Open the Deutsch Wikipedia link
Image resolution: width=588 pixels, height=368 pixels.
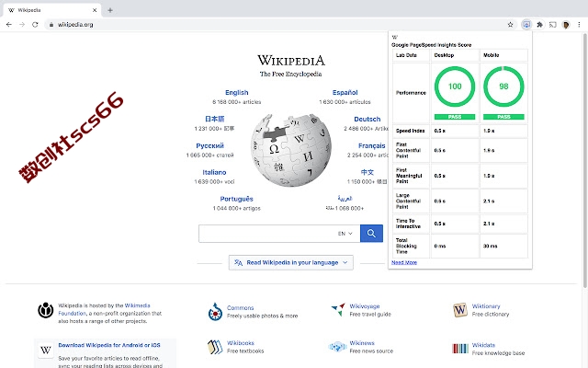pyautogui.click(x=367, y=119)
